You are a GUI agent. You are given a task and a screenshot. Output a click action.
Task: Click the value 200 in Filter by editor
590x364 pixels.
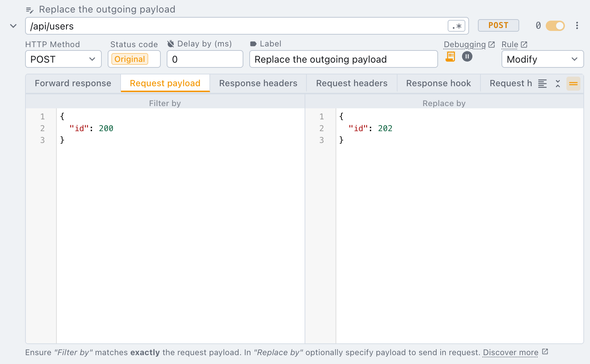pyautogui.click(x=106, y=128)
